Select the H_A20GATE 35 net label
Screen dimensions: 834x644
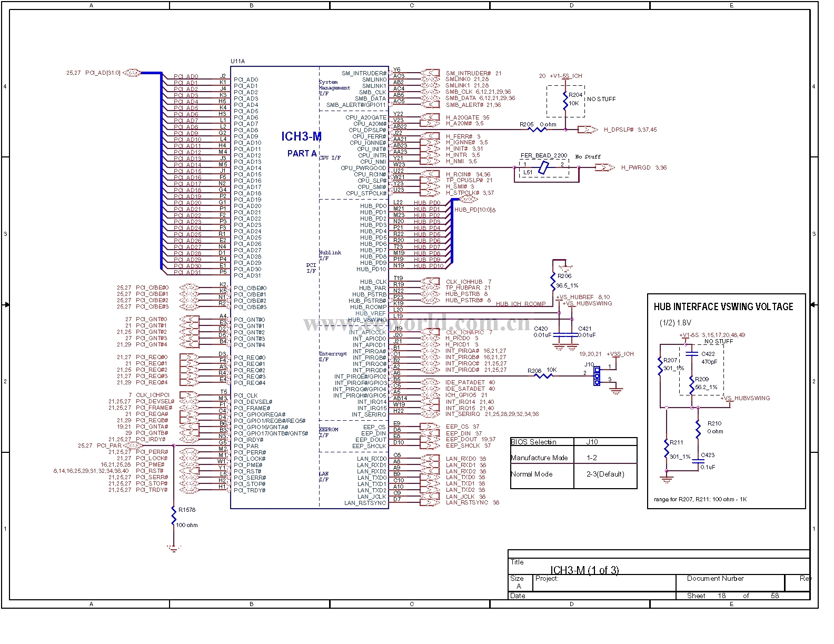click(x=468, y=117)
